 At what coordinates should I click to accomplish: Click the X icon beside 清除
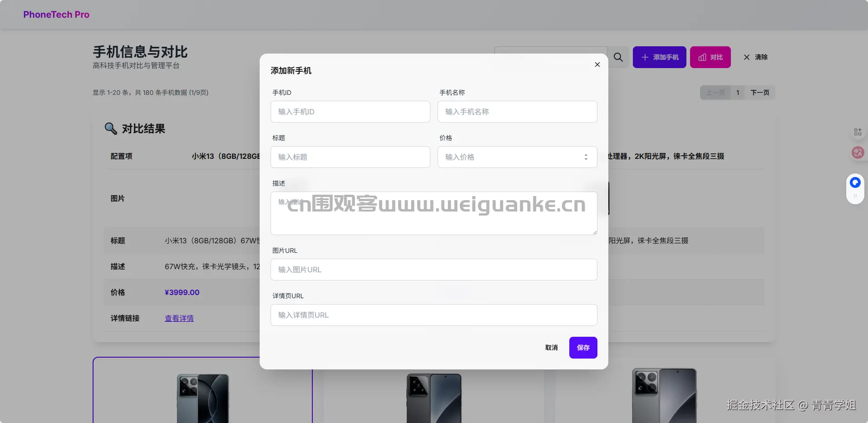pyautogui.click(x=747, y=57)
